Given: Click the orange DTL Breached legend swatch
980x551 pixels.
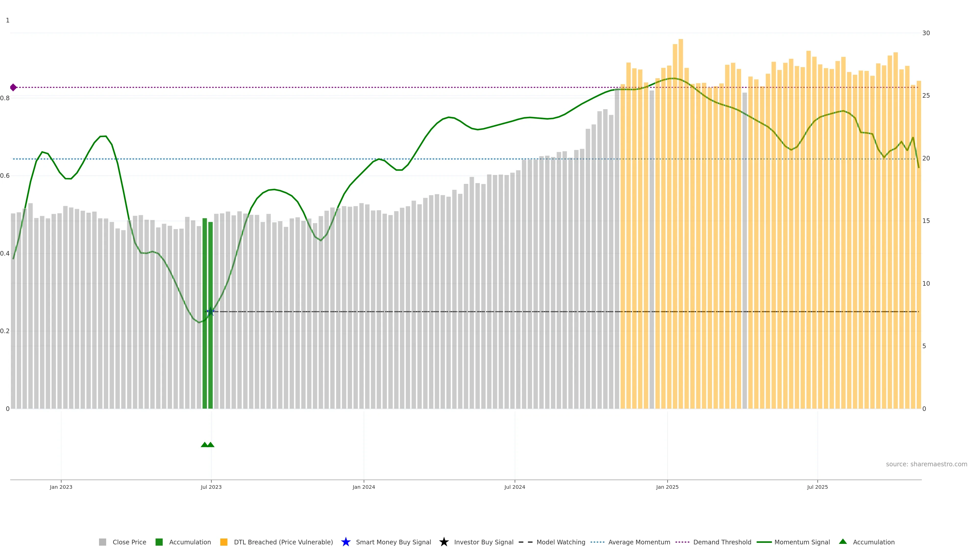Looking at the screenshot, I should [x=224, y=542].
